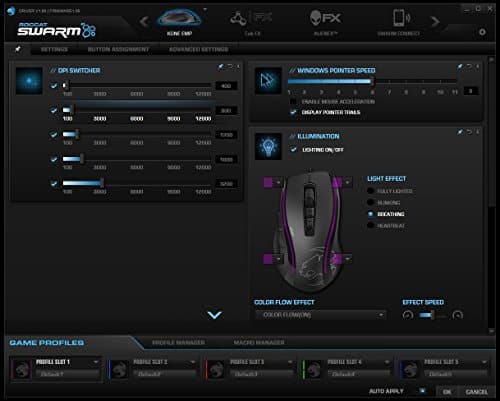Toggle the Auto Apply checkbox
Viewport: 500px width, 401px height.
coord(423,391)
